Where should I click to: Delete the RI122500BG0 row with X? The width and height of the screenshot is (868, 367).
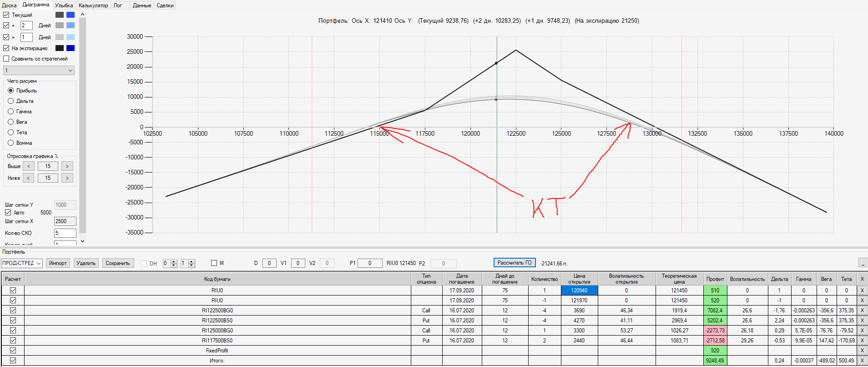coord(862,311)
